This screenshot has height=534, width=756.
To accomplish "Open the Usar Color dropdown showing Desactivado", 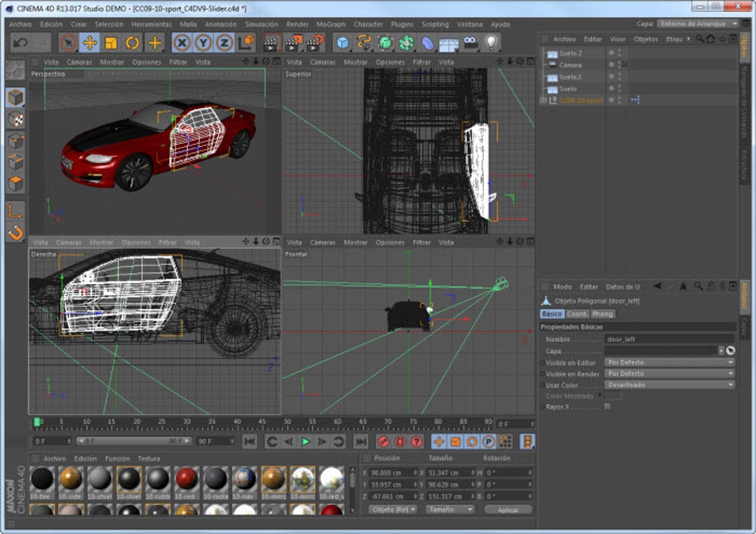I will tap(667, 385).
